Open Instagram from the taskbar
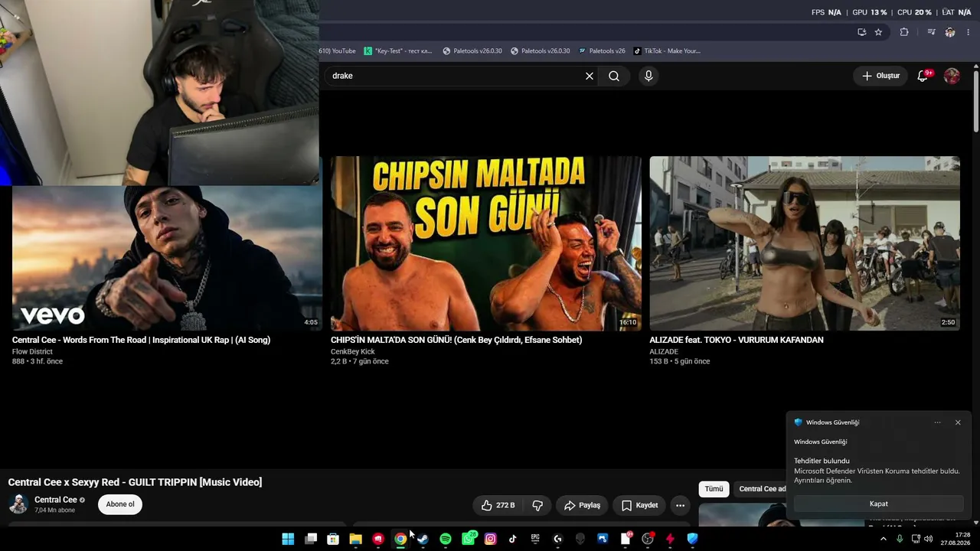Viewport: 980px width, 551px height. pyautogui.click(x=491, y=539)
